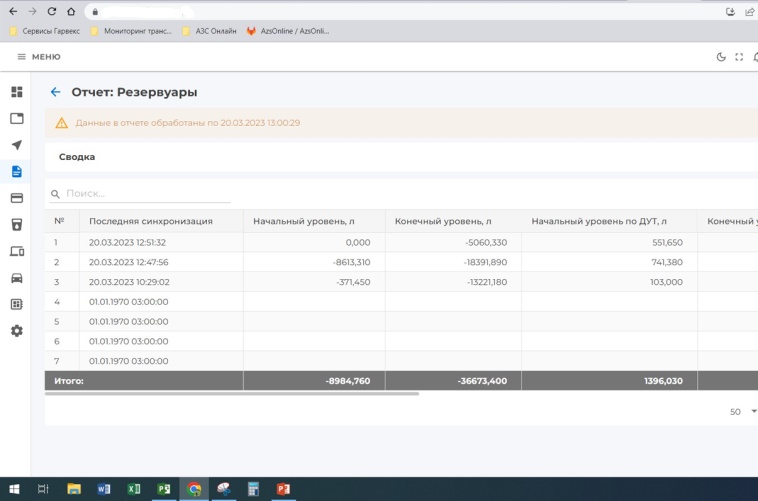Sort by Последняя синхронизация column header

point(150,221)
